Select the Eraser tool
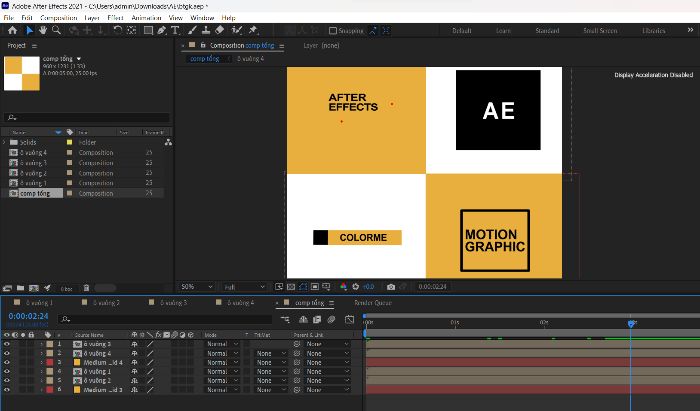Screen dimensions: 700x411 tap(220, 30)
